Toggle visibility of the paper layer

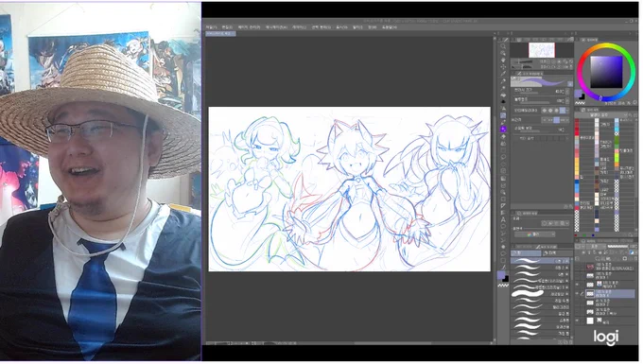(578, 321)
